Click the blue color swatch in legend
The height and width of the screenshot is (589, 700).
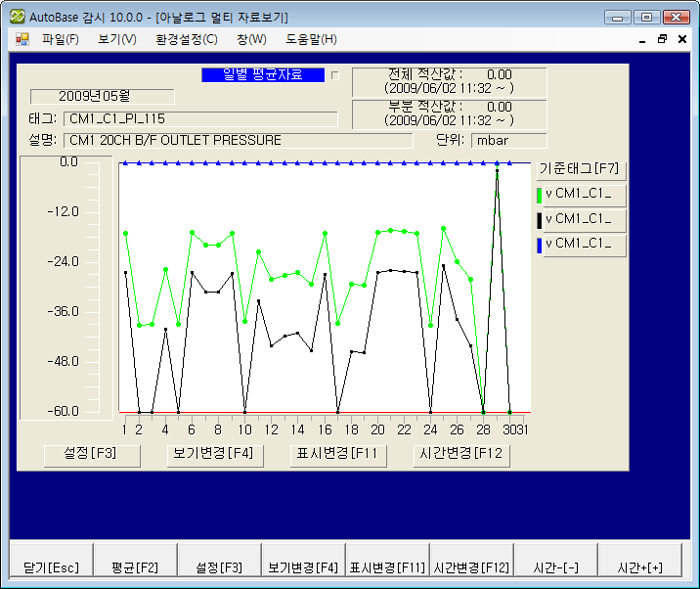click(540, 246)
